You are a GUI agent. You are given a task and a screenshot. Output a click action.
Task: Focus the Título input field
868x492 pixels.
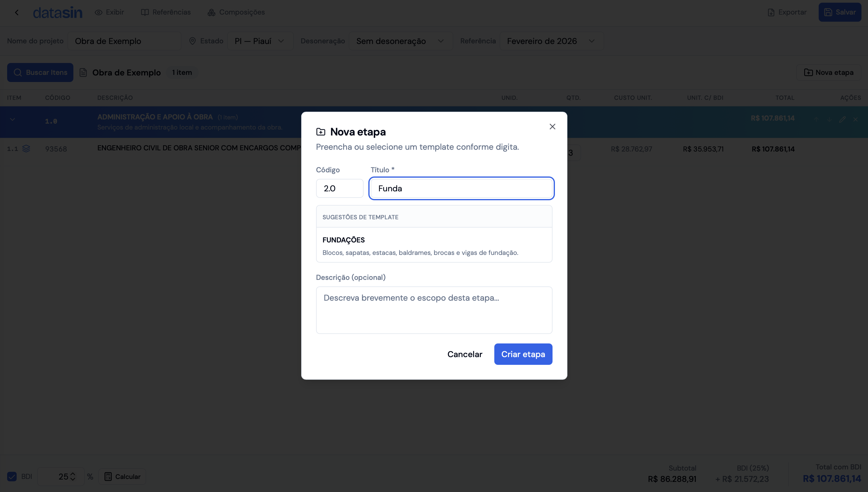(x=461, y=188)
